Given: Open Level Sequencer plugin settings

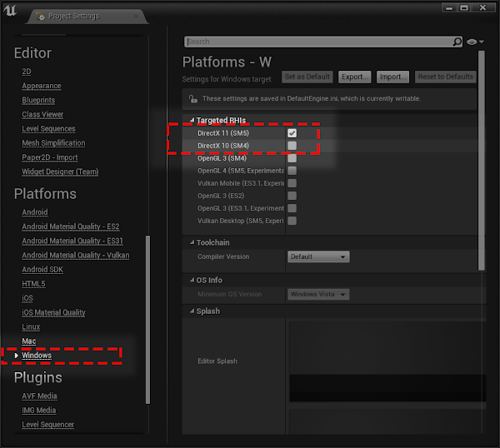Looking at the screenshot, I should 47,425.
